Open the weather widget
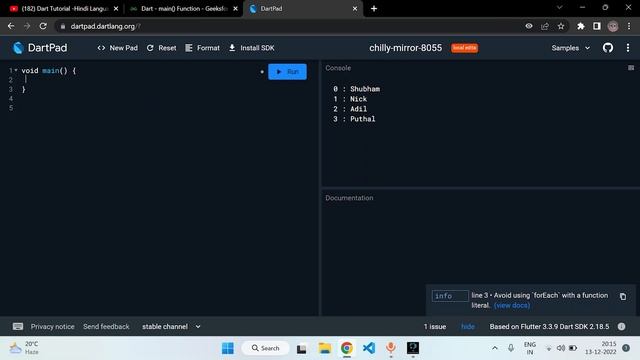This screenshot has height=360, width=640. 24,348
